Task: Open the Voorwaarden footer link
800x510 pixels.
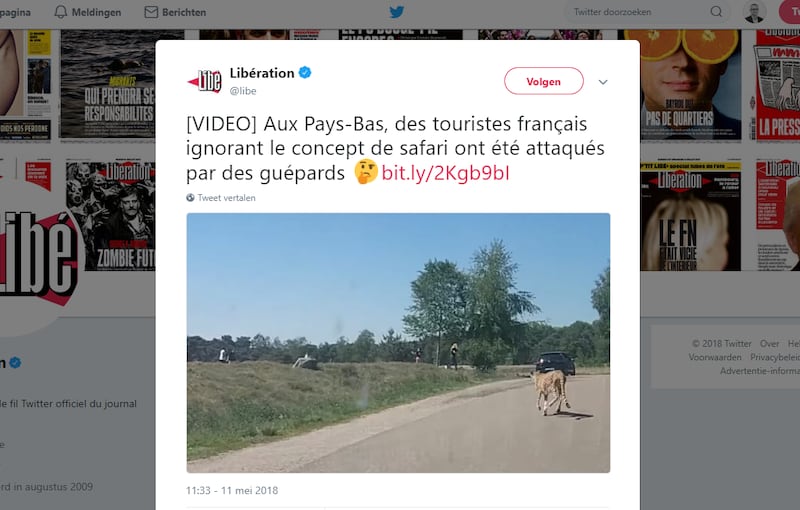Action: (715, 357)
